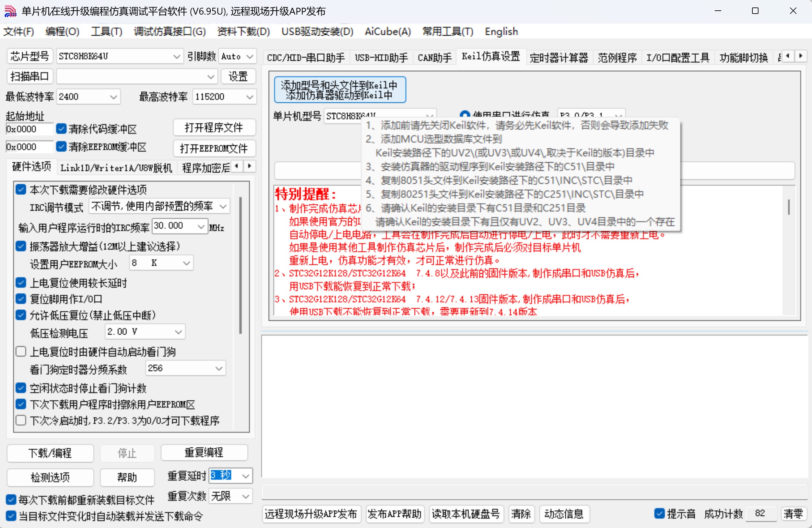812x528 pixels.
Task: Expand 最高波特率 115200 dropdown
Action: click(x=249, y=97)
